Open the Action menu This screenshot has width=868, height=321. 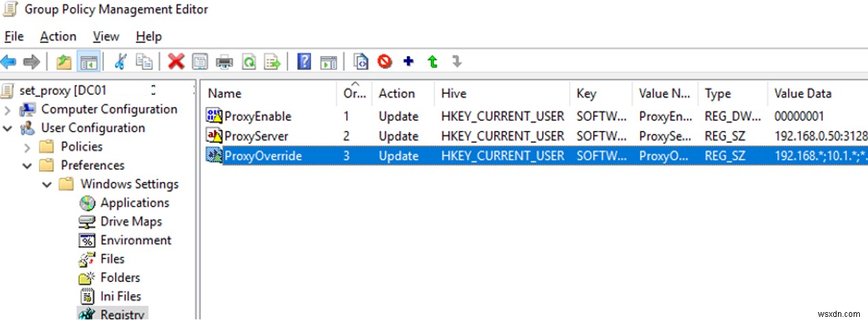(58, 37)
